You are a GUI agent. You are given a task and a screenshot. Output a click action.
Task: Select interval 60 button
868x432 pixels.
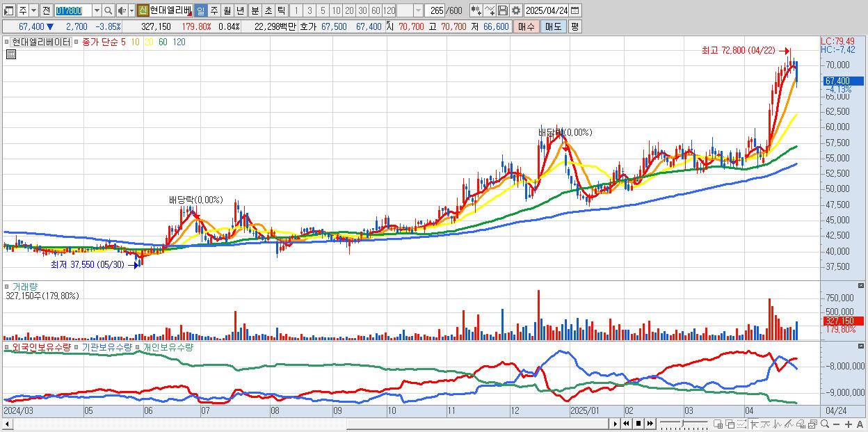[x=376, y=10]
